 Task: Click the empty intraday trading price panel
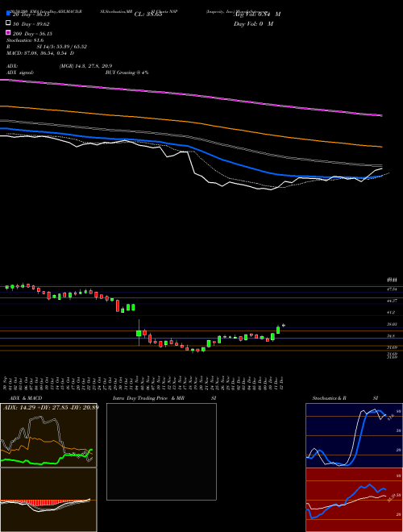coord(161,451)
